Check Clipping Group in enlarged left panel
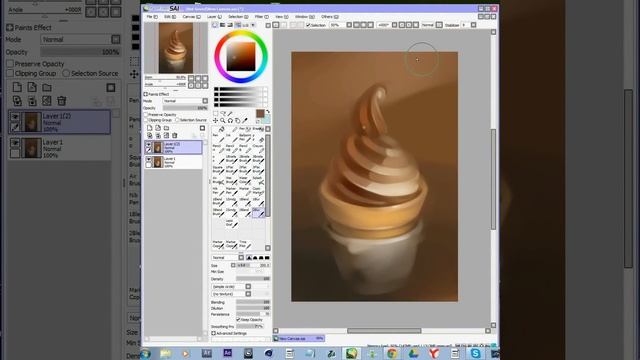640x360 pixels. (10, 73)
